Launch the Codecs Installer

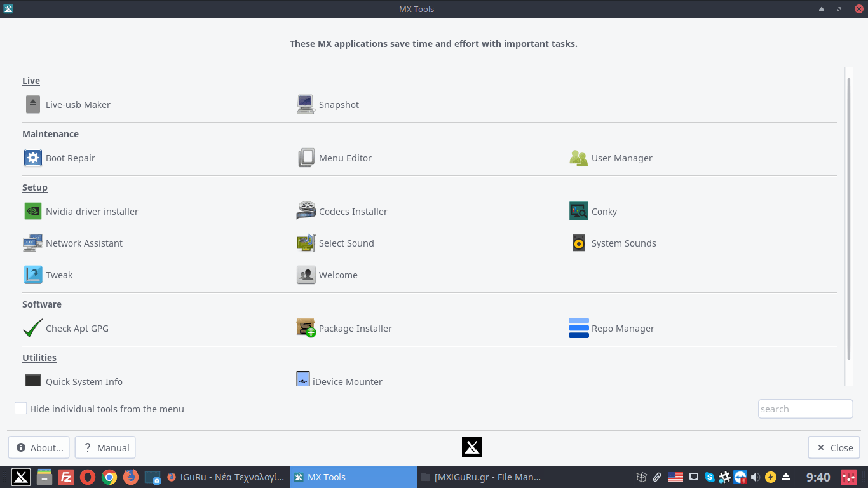[342, 212]
